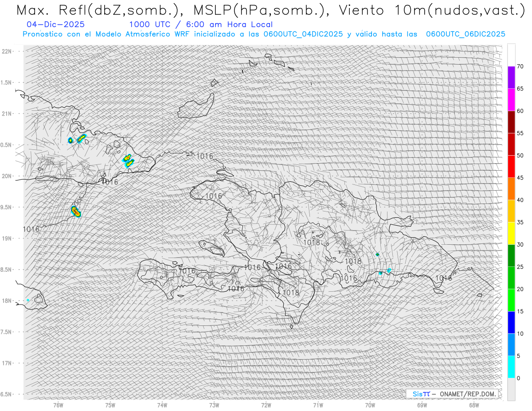Click the '19N' latitude axis label
Screen dimensions: 532x411
(6, 238)
